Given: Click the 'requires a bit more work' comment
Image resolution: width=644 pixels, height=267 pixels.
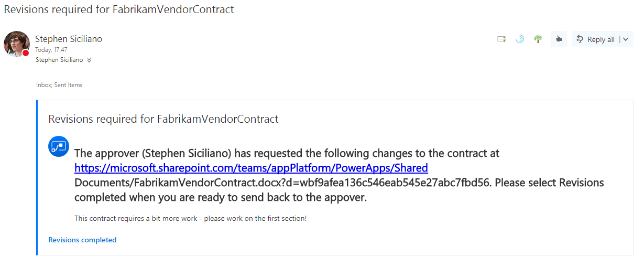Looking at the screenshot, I should point(190,218).
